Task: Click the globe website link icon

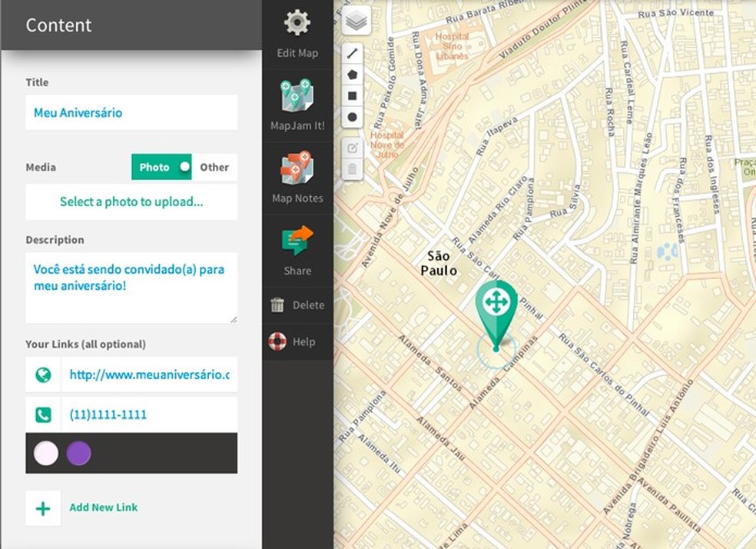Action: [x=43, y=375]
